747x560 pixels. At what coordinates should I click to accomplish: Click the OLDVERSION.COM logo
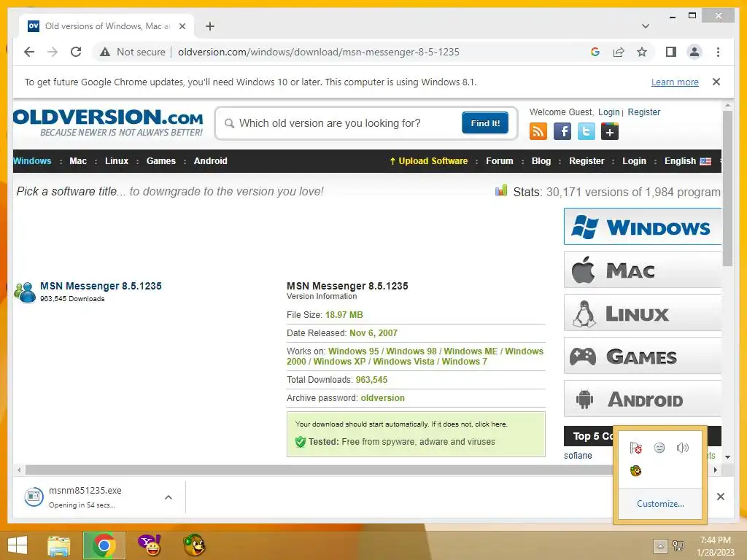click(x=108, y=122)
